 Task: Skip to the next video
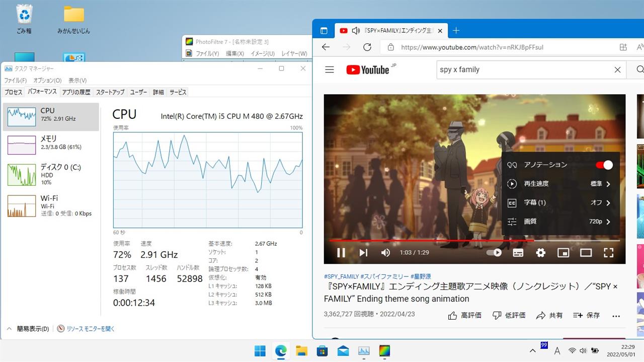tap(363, 253)
